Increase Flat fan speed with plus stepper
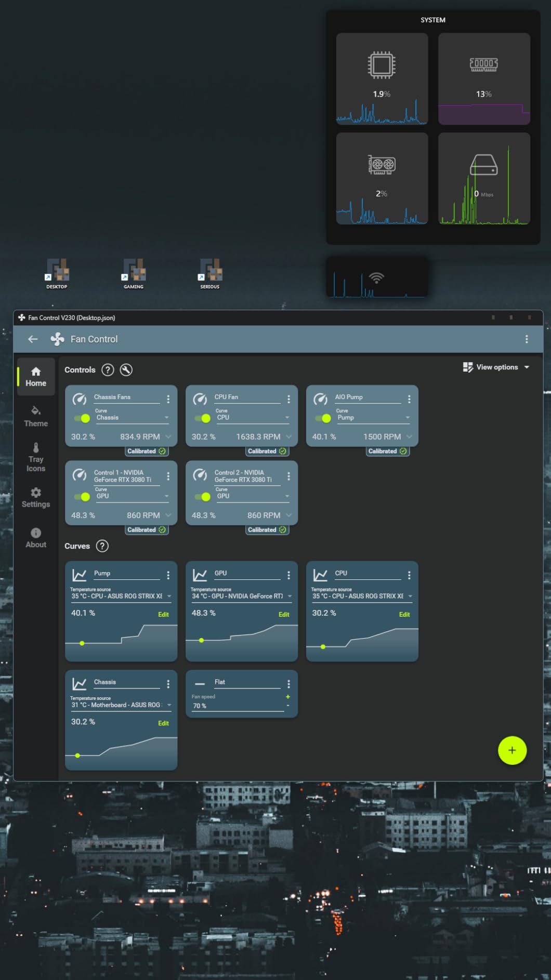Image resolution: width=551 pixels, height=980 pixels. (x=287, y=697)
